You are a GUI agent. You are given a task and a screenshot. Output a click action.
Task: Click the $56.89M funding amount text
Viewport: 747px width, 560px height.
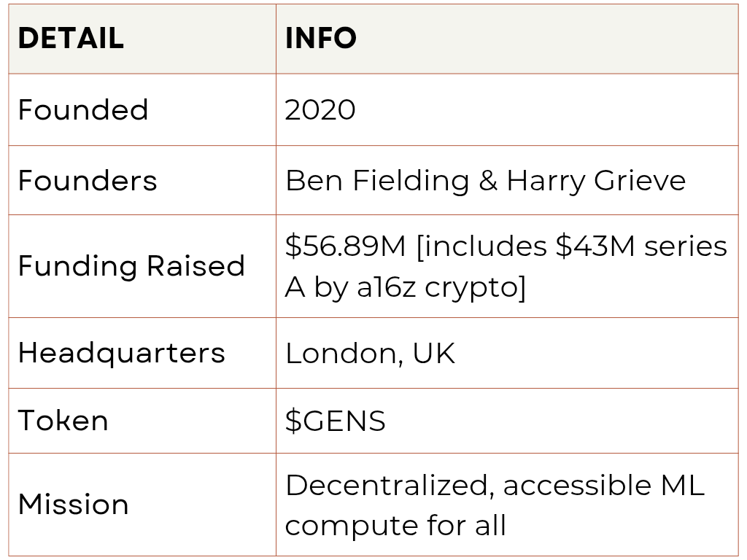345,246
